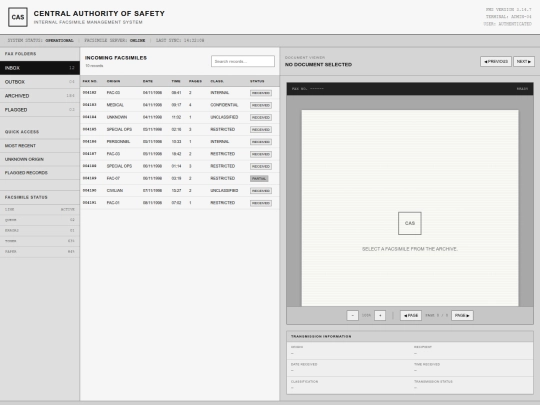Click the System Status Operational text

coord(41,40)
